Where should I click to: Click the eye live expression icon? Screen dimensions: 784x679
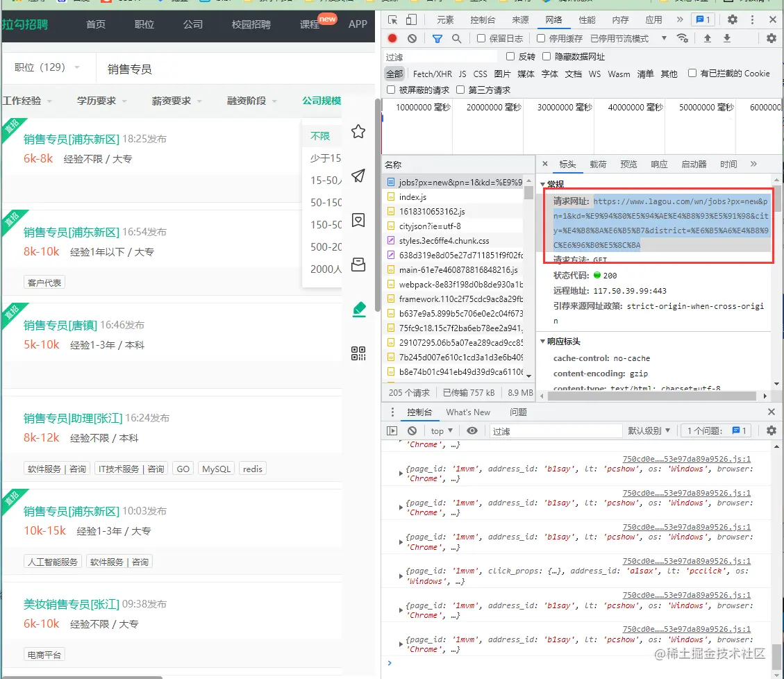click(472, 430)
